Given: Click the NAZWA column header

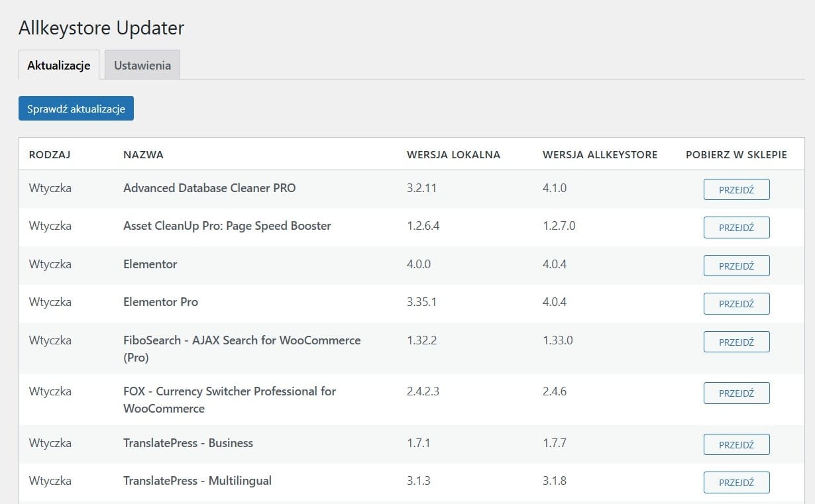Looking at the screenshot, I should point(143,155).
